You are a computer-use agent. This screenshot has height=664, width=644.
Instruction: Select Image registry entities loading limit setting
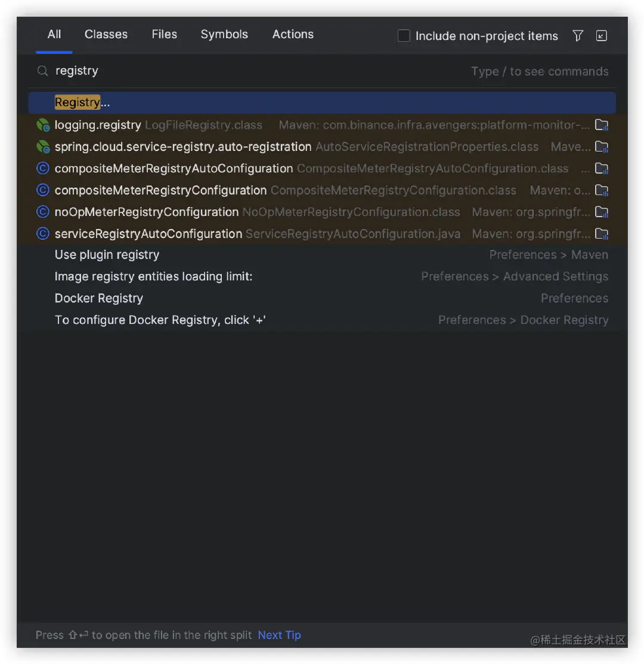coord(321,277)
